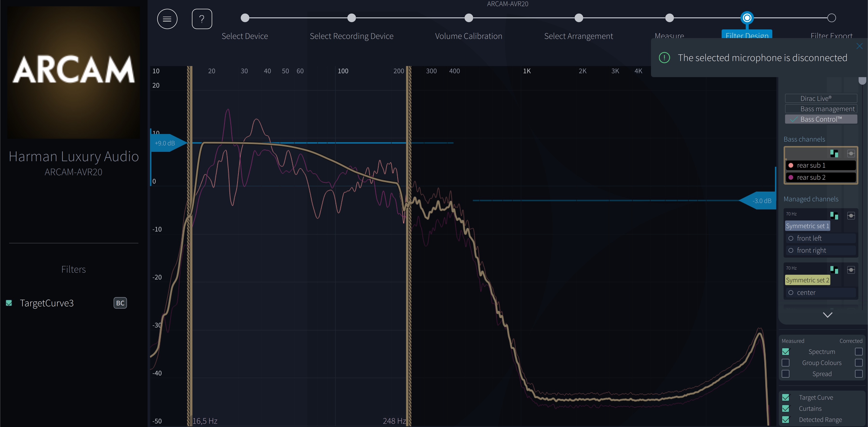Select center channel

[821, 293]
